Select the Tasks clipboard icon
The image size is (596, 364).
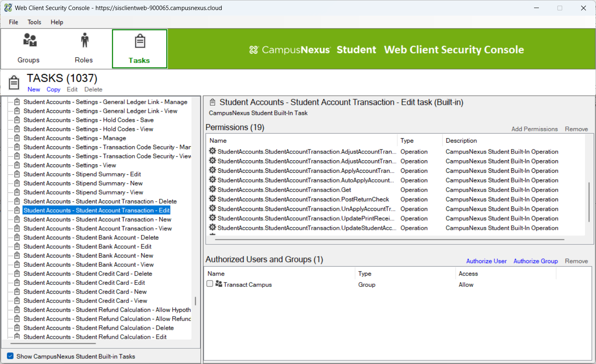point(140,41)
